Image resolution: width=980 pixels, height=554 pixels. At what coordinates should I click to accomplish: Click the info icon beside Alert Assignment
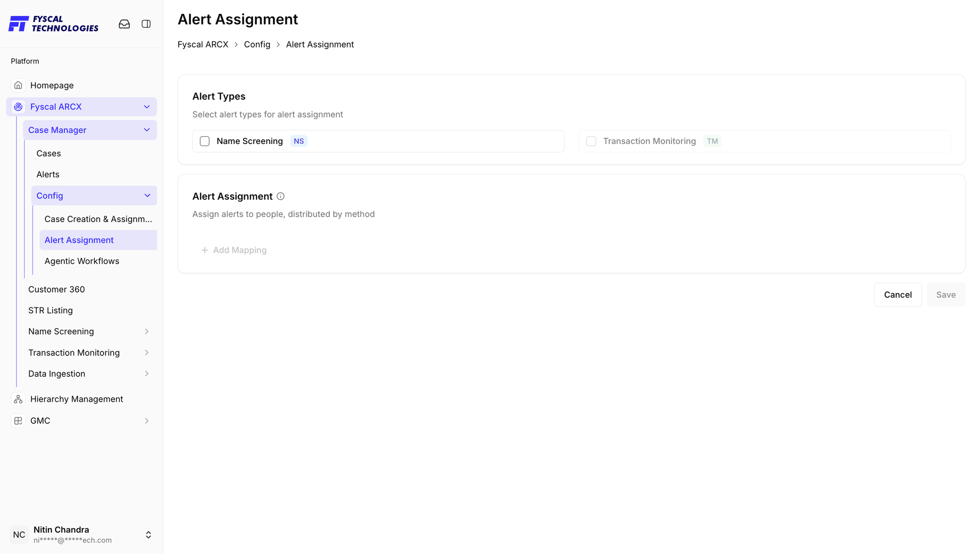(x=280, y=197)
